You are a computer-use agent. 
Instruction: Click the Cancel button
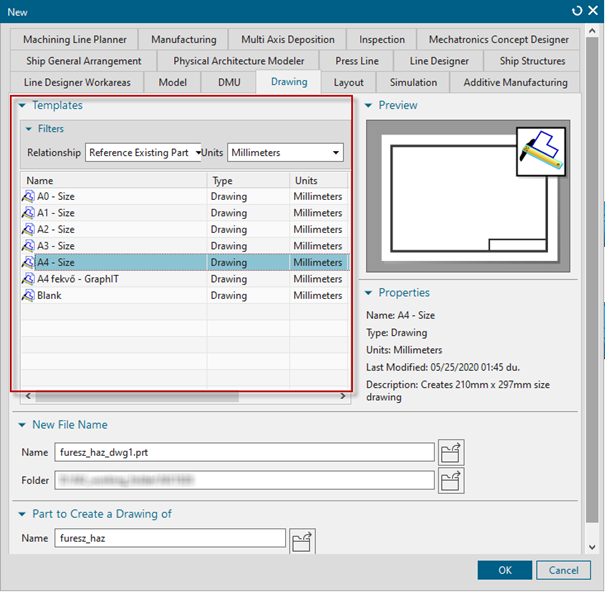[x=563, y=570]
